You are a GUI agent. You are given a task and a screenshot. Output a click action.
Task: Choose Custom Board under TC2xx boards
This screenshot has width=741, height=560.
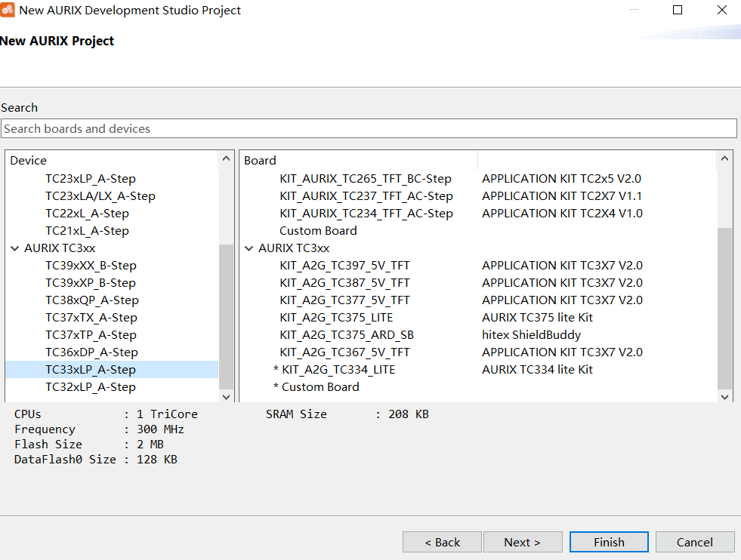[x=318, y=231]
